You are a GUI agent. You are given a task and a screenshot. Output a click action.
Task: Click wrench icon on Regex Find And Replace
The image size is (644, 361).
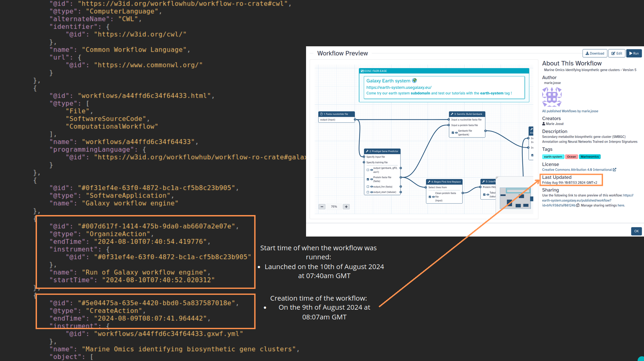(x=429, y=182)
